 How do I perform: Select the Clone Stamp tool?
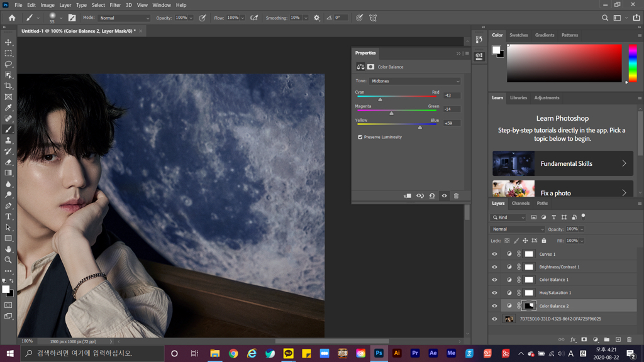click(8, 140)
